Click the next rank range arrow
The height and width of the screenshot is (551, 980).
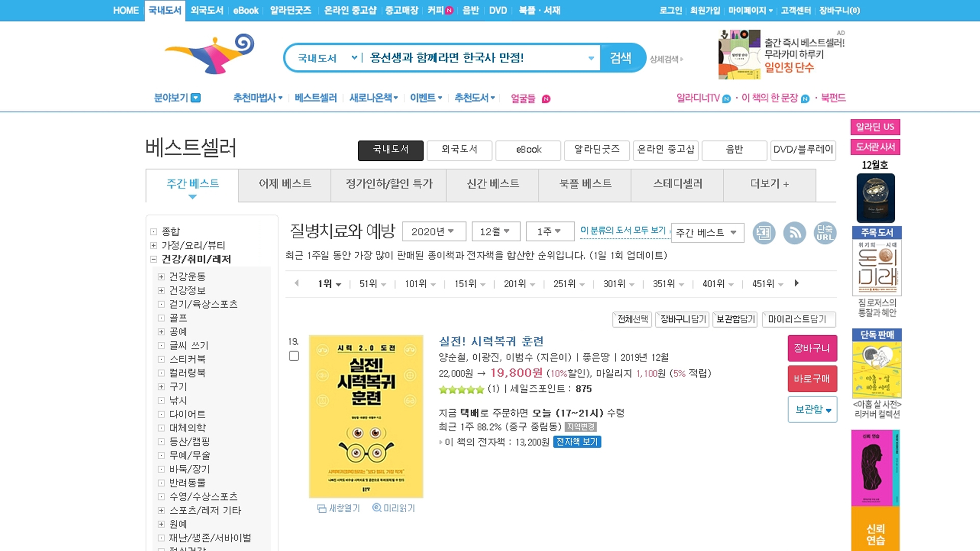click(x=797, y=283)
